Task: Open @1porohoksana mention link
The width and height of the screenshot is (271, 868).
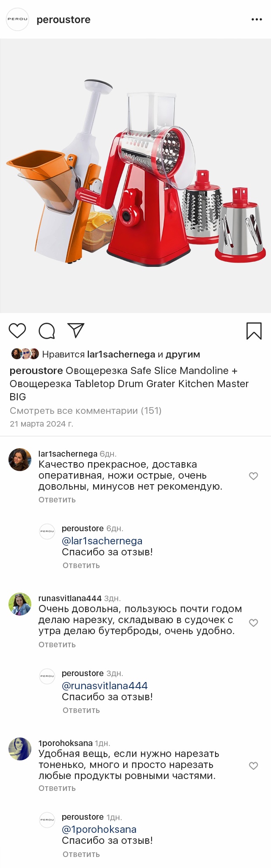Action: pyautogui.click(x=99, y=829)
